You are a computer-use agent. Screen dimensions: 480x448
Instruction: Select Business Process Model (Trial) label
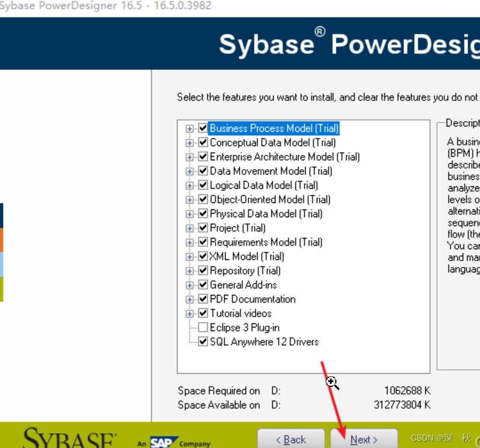pos(274,128)
